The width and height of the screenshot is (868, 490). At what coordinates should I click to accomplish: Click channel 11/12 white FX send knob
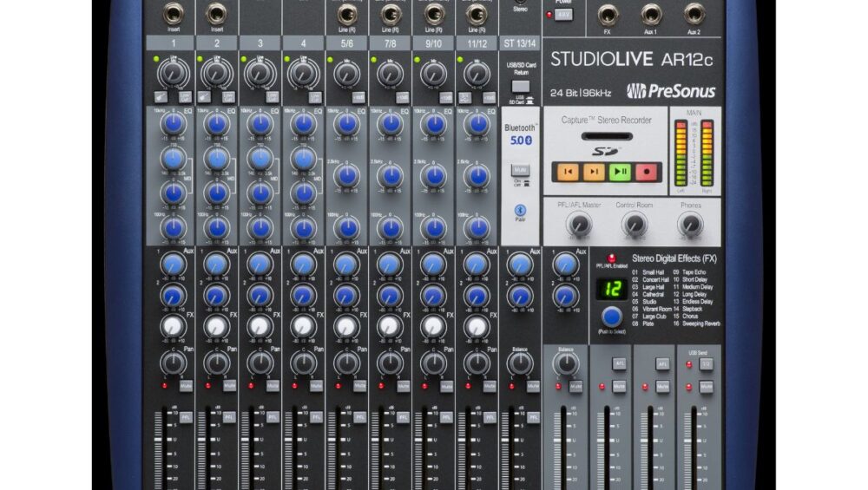tap(477, 326)
